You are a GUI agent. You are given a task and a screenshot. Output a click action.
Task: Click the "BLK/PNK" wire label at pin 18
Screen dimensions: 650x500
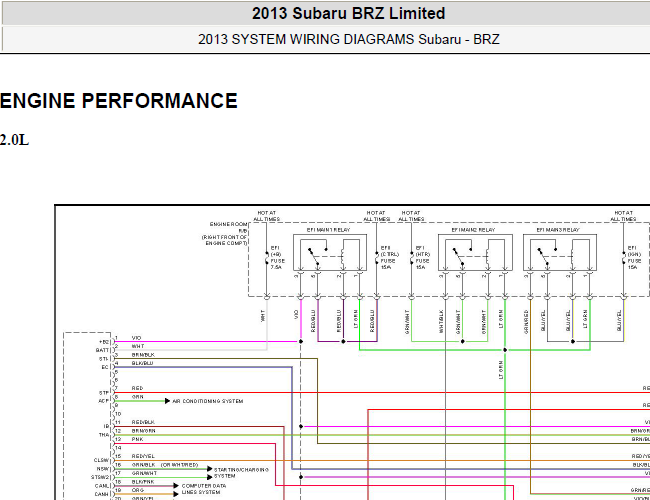(143, 482)
